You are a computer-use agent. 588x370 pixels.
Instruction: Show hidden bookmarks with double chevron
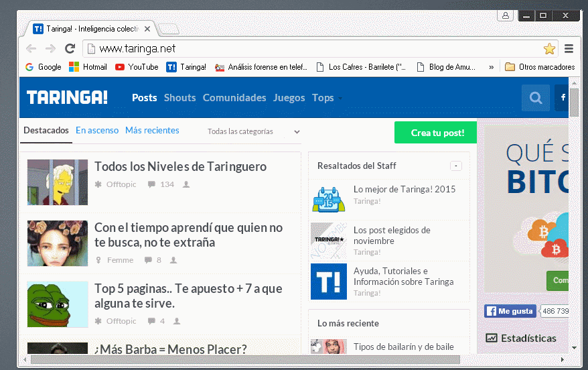pyautogui.click(x=492, y=67)
